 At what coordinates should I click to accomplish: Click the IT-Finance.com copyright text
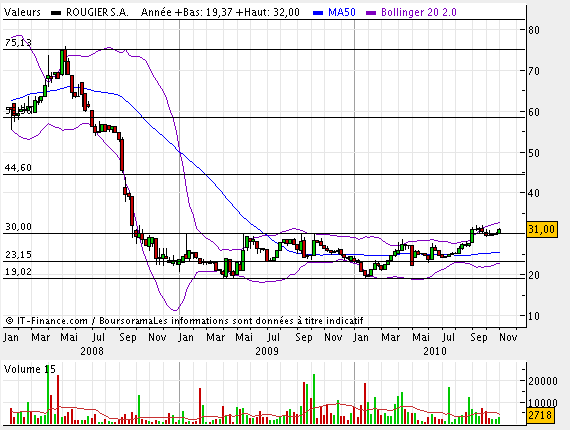(x=47, y=321)
